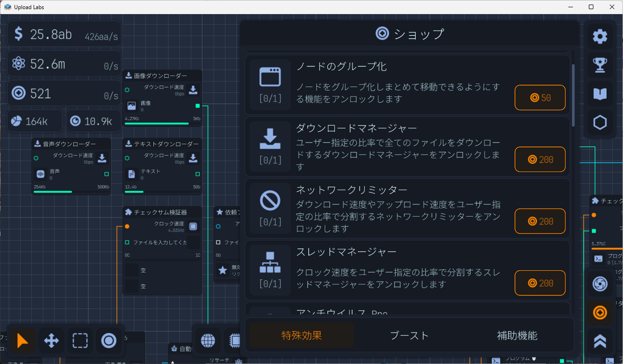
Task: Click input port circle of 音声ダウンローダー
Action: (x=36, y=158)
